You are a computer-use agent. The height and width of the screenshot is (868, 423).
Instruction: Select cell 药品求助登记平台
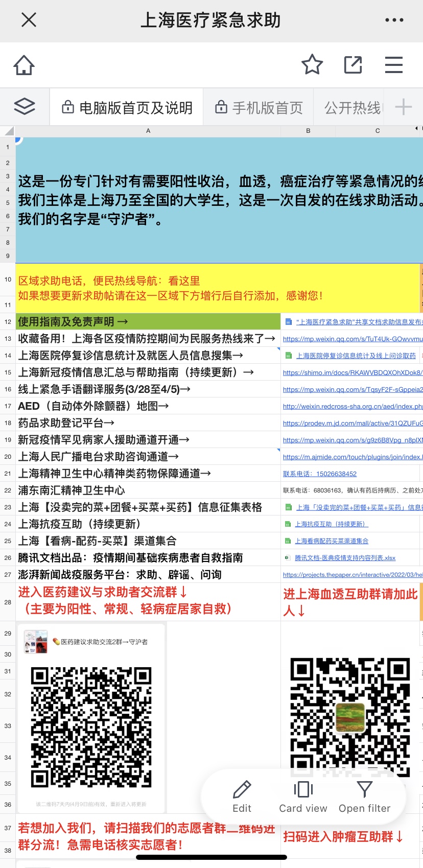pos(148,423)
